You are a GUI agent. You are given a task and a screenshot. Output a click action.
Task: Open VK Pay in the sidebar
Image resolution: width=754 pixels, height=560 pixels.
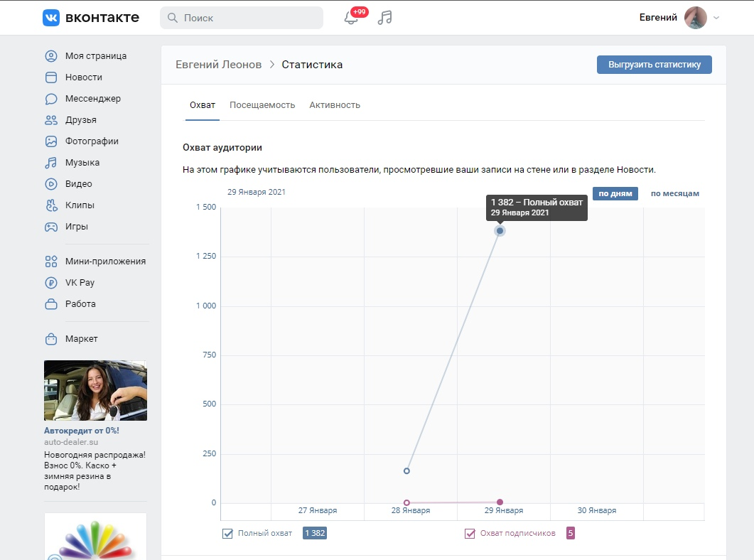tap(80, 282)
